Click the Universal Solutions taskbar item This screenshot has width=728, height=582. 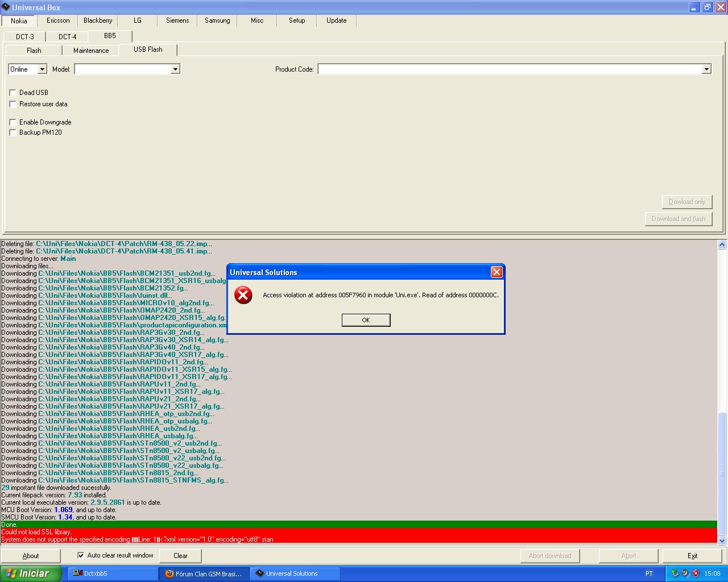click(x=295, y=573)
